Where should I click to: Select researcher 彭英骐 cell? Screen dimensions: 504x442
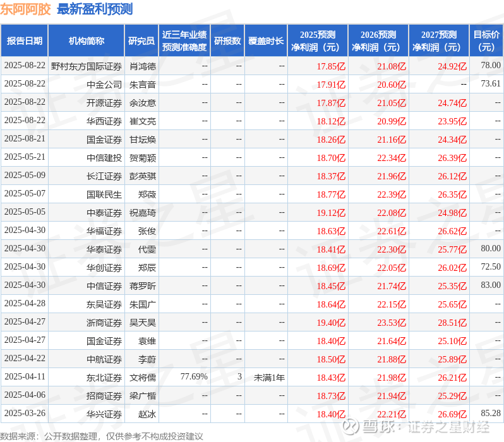tap(143, 176)
